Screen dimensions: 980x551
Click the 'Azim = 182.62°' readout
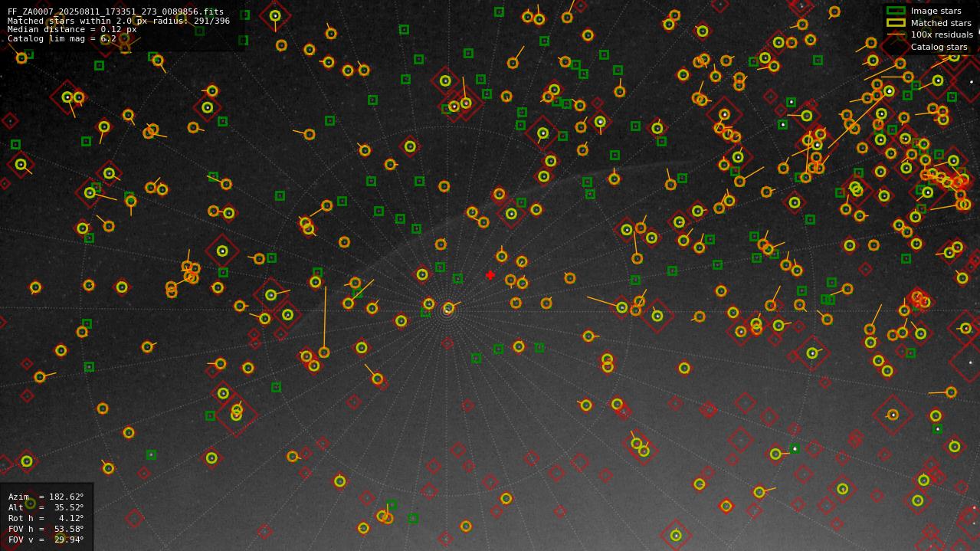[x=46, y=497]
